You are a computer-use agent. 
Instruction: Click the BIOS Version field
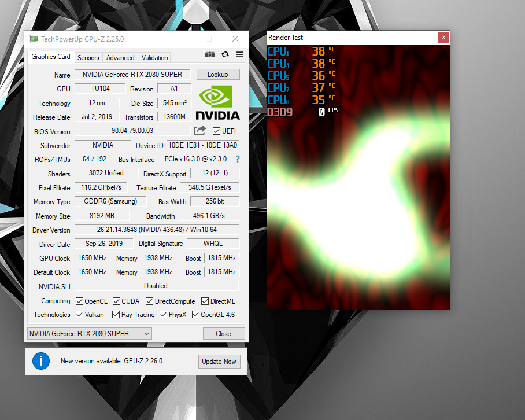point(132,131)
